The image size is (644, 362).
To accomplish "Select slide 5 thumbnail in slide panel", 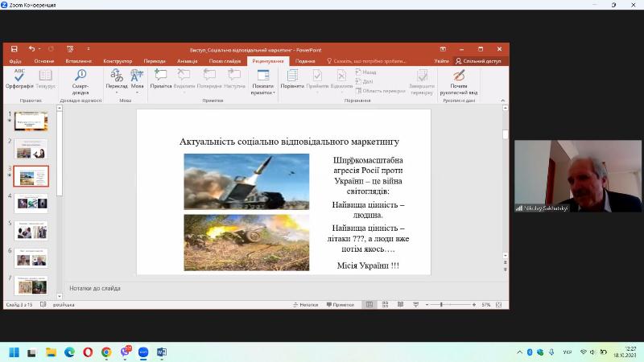I will [31, 230].
